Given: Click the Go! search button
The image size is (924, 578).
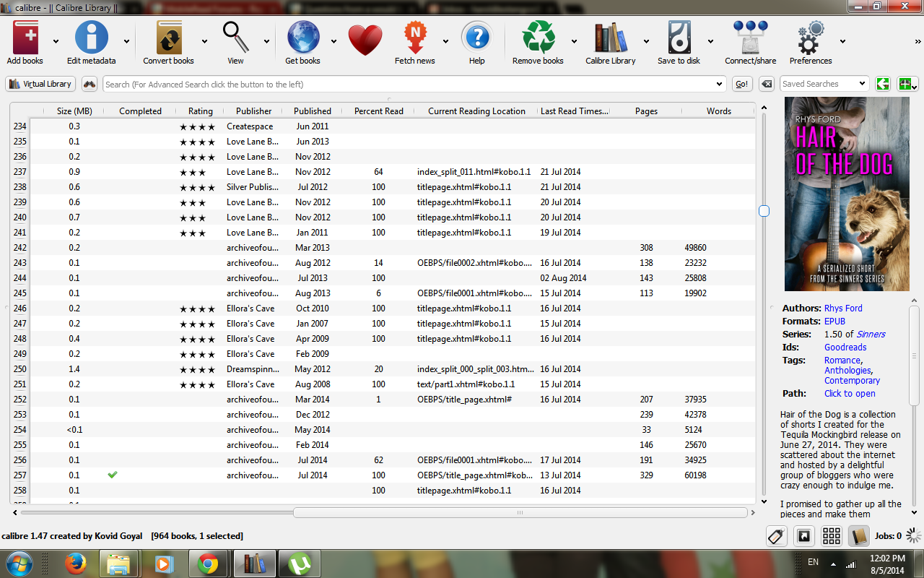Looking at the screenshot, I should (x=741, y=84).
